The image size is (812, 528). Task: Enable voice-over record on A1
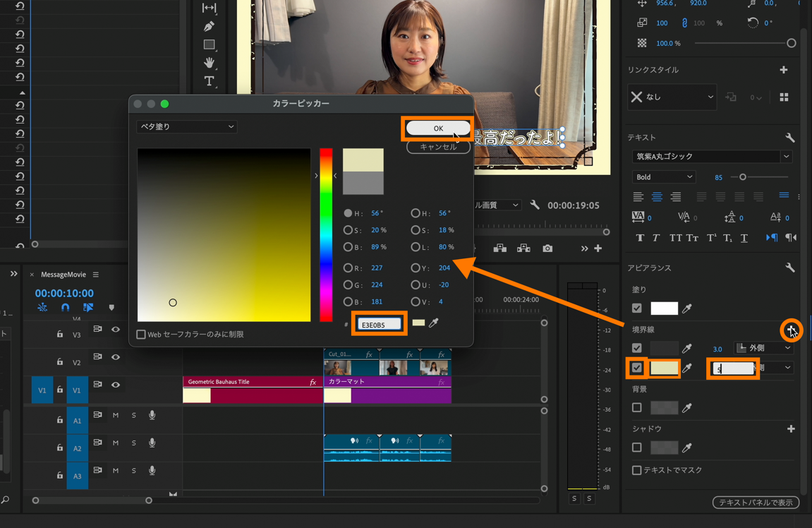coord(152,415)
